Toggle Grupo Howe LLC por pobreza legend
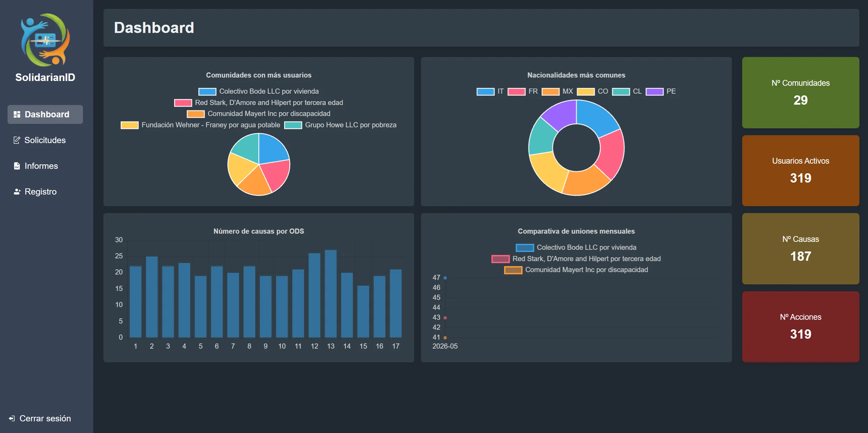The image size is (868, 433). coord(340,125)
